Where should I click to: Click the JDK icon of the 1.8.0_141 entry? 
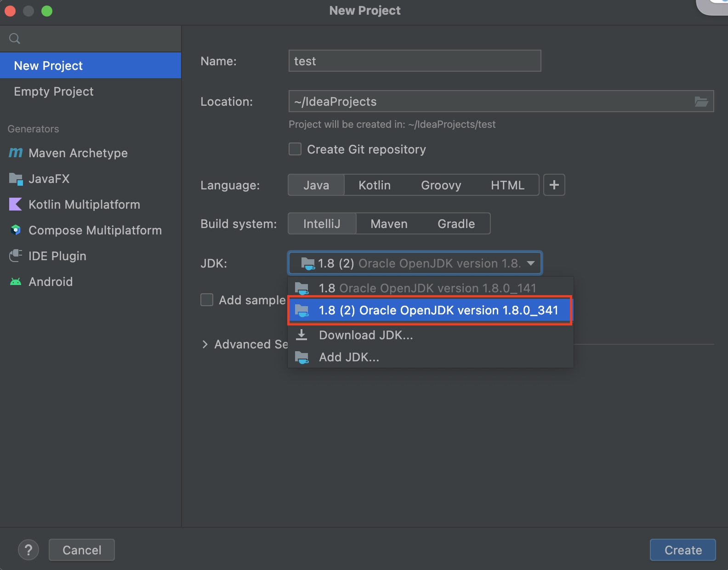pos(301,289)
